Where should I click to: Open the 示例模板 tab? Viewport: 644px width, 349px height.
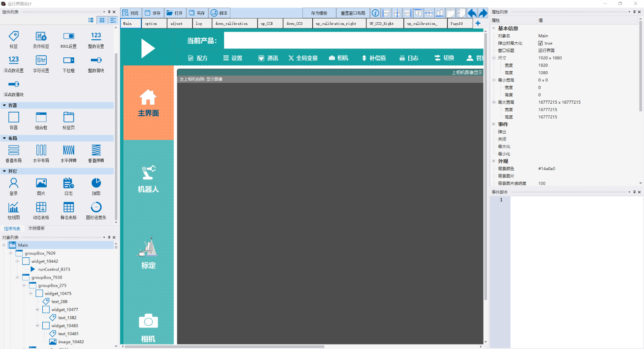click(x=36, y=228)
